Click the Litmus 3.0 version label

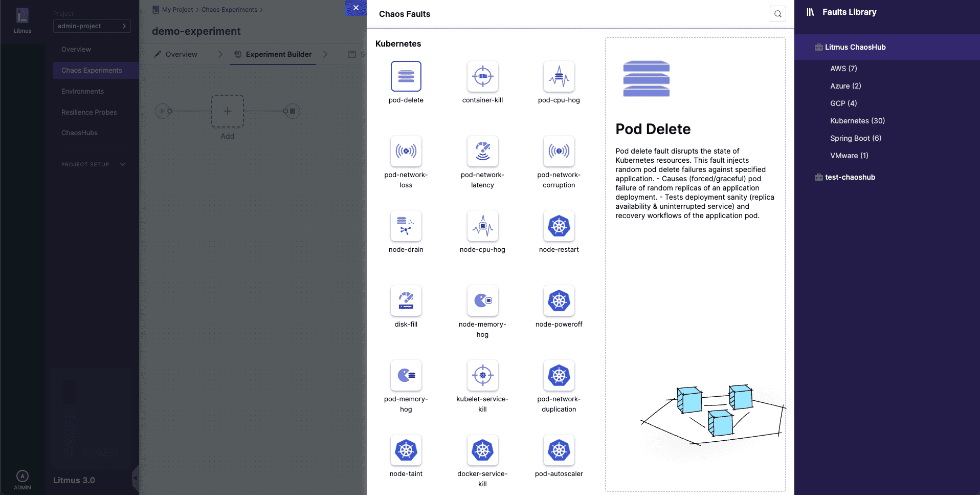pyautogui.click(x=74, y=480)
